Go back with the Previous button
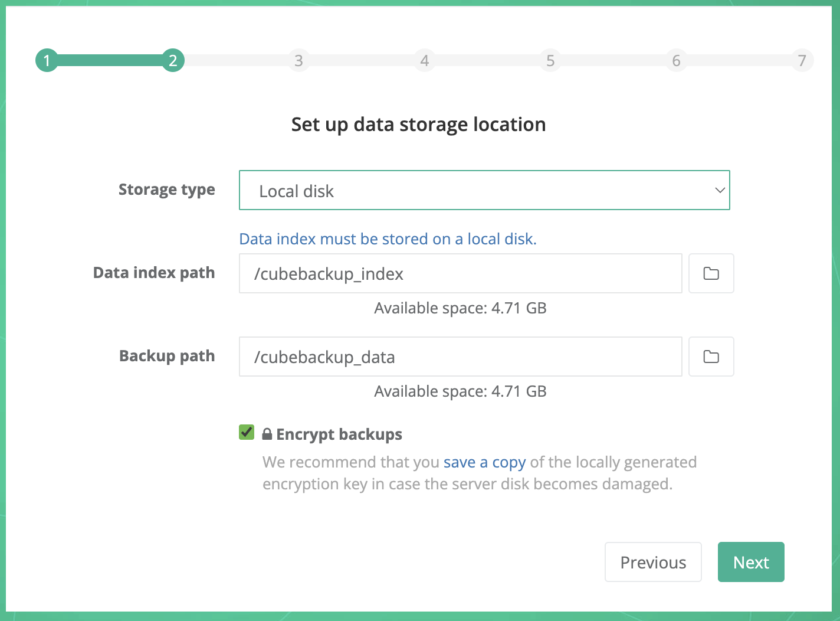This screenshot has width=840, height=621. coord(653,562)
